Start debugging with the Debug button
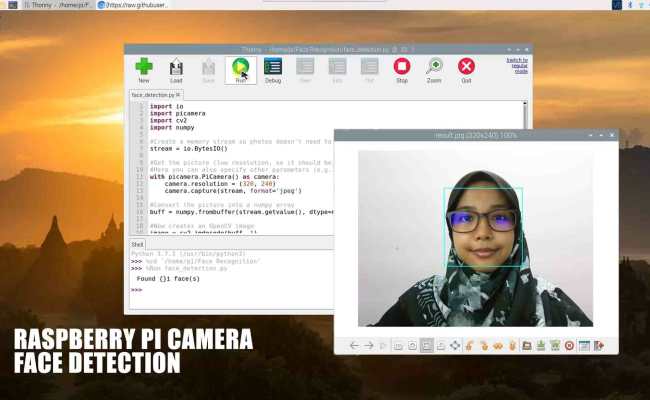650x400 pixels. click(x=273, y=70)
